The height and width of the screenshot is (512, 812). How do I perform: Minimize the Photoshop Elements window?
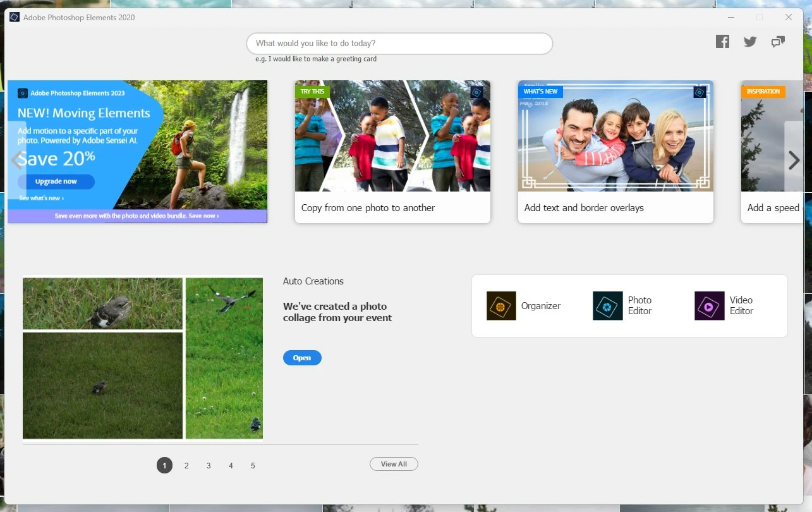pos(731,17)
